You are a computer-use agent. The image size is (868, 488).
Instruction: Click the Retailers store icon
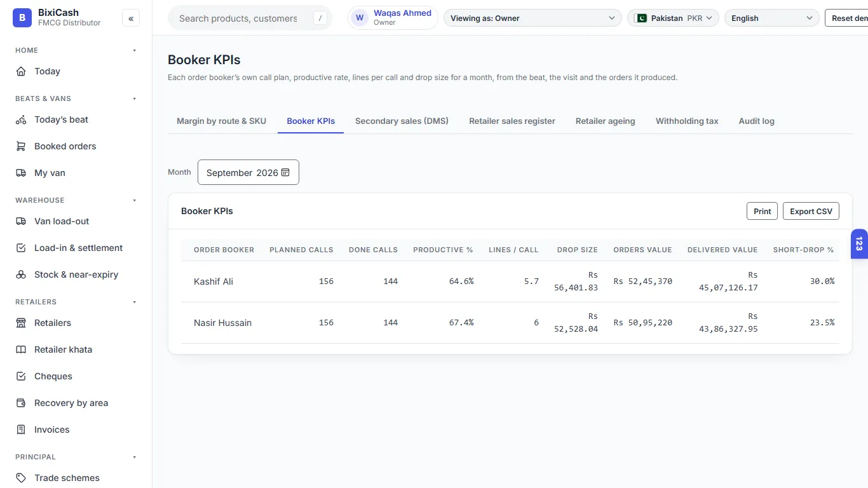[x=21, y=323]
